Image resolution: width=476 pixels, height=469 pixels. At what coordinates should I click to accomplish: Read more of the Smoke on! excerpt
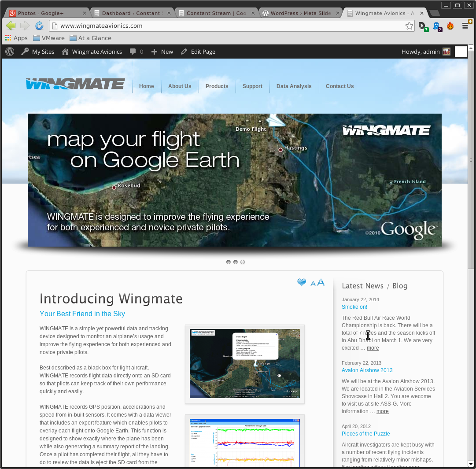click(x=373, y=348)
